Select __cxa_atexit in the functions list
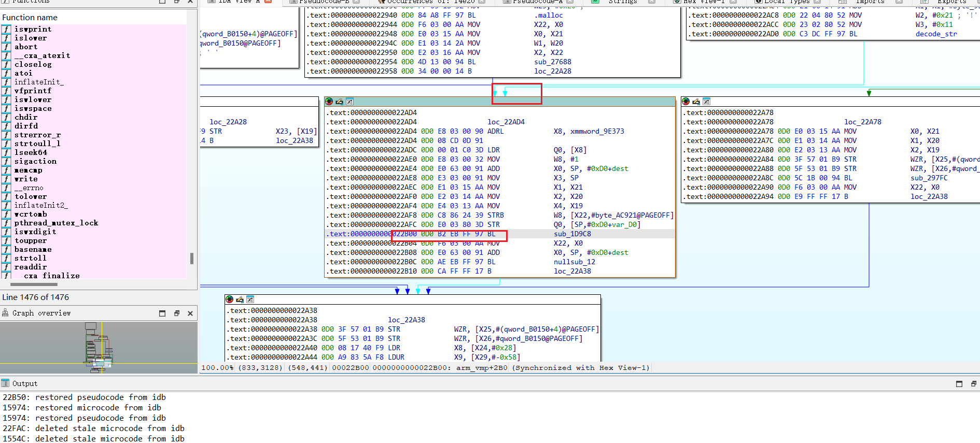Screen dimensions: 980x443 pyautogui.click(x=42, y=55)
